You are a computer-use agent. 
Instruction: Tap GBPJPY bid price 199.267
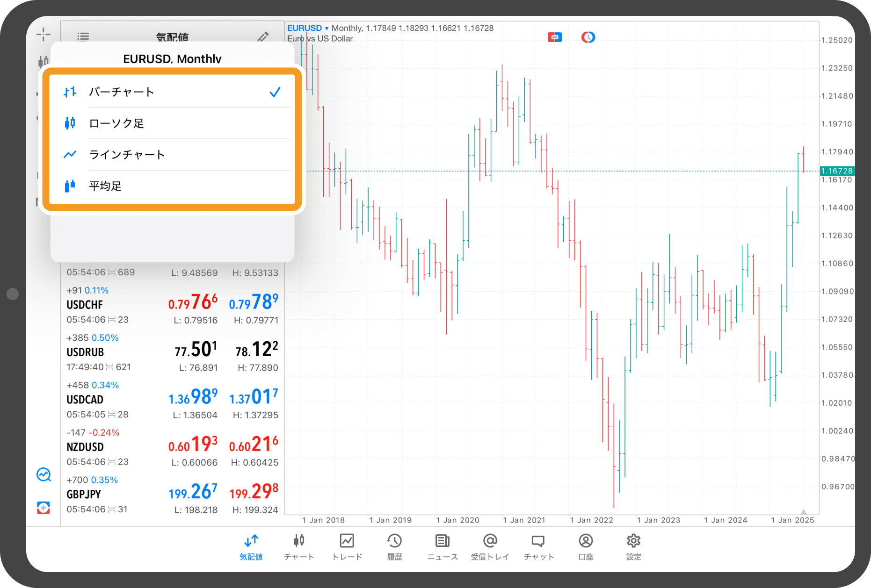click(193, 492)
